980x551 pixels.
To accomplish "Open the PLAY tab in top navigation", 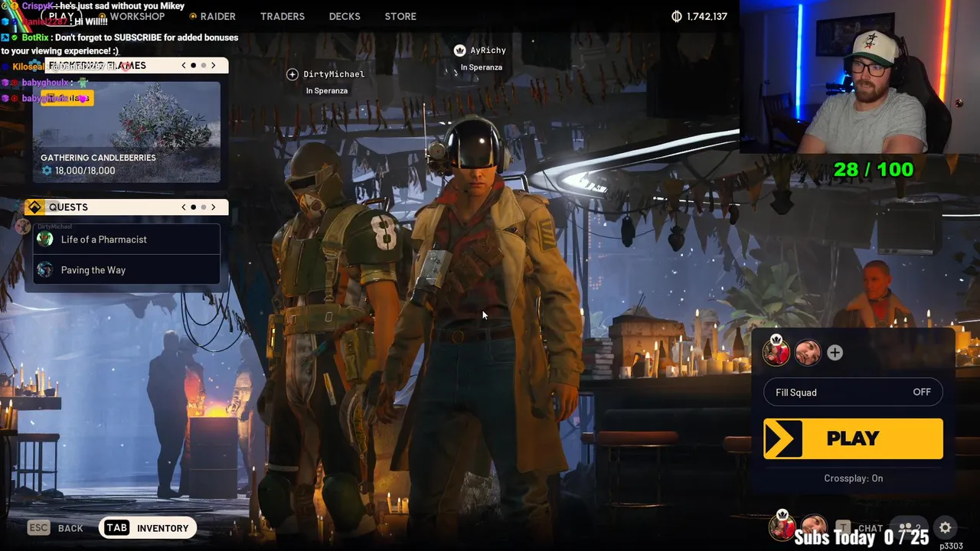I will (x=62, y=16).
